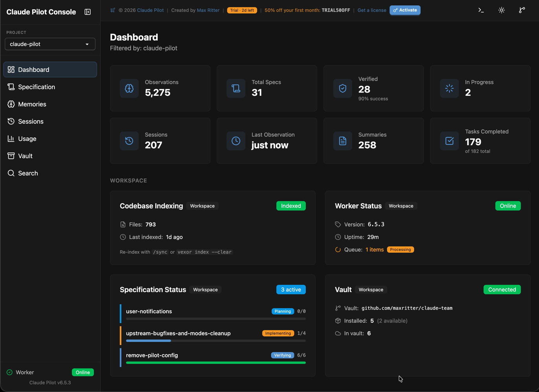Open the Get a license link
The image size is (539, 392).
(371, 10)
